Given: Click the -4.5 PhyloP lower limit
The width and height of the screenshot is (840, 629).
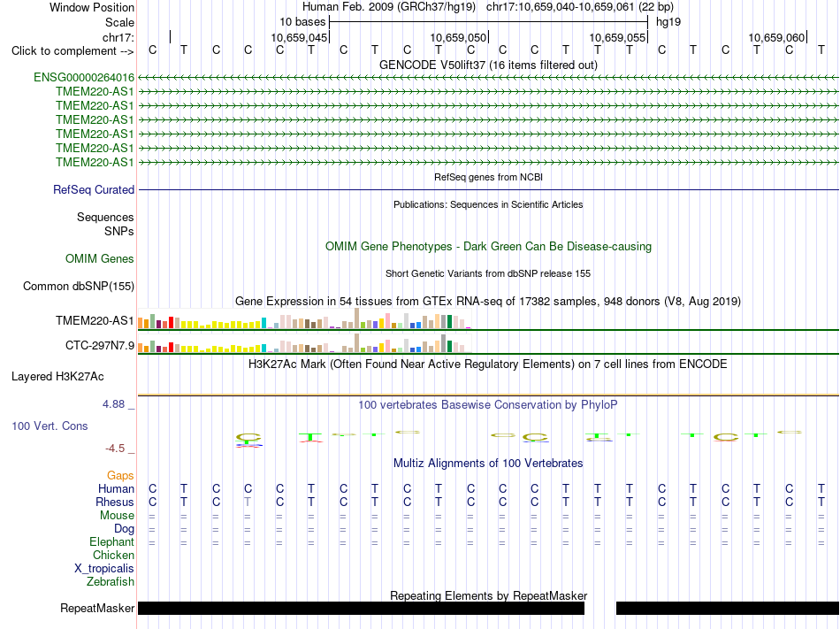Looking at the screenshot, I should [x=115, y=449].
